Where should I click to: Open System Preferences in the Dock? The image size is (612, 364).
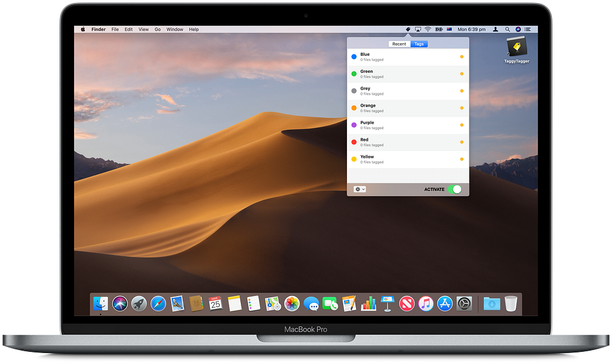coord(464,303)
